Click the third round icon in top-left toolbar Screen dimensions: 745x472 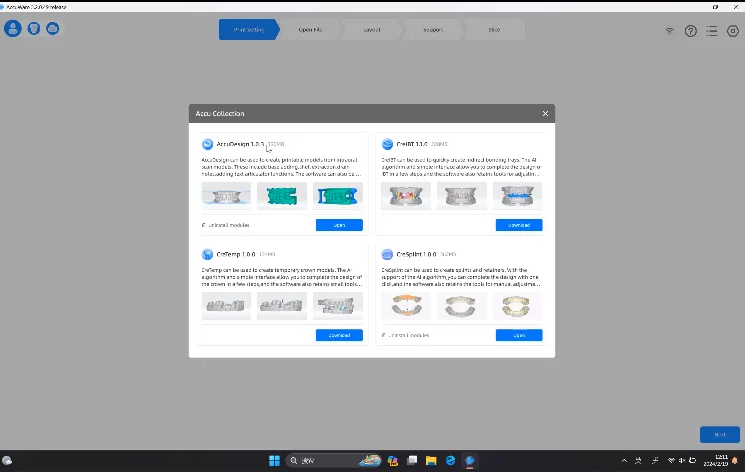(x=52, y=29)
